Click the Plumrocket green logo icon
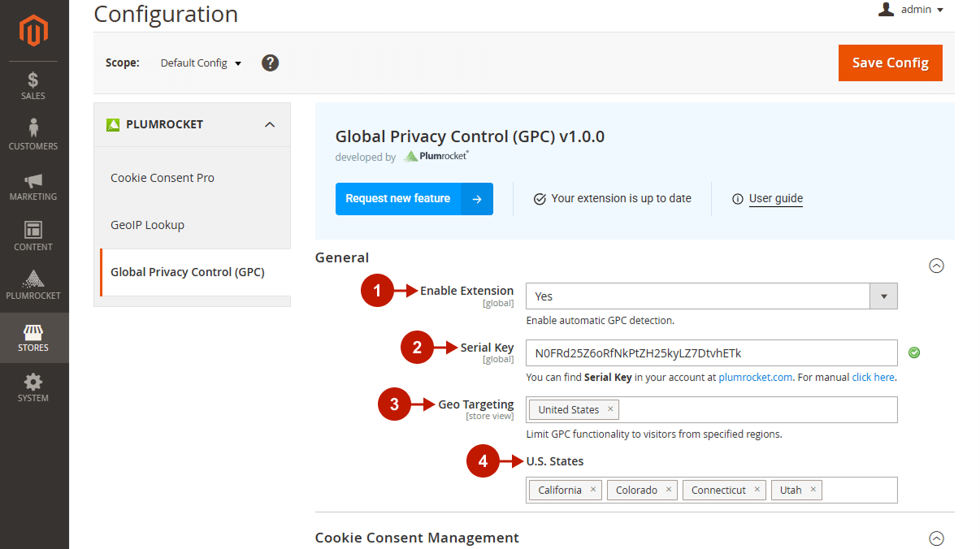 (x=113, y=124)
